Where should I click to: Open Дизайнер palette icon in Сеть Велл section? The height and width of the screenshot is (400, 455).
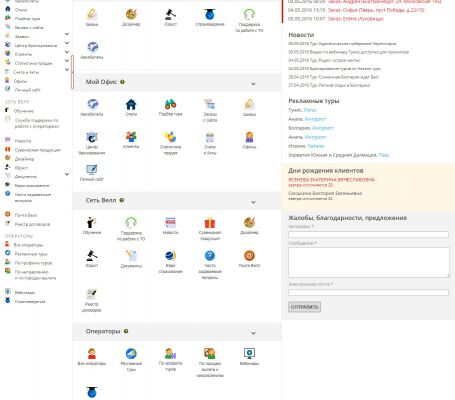point(249,223)
